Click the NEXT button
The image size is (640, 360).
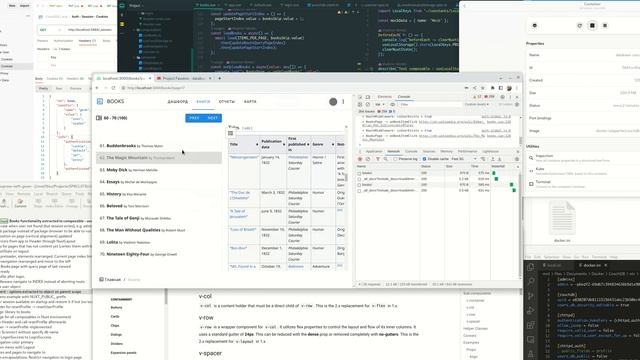tap(213, 118)
